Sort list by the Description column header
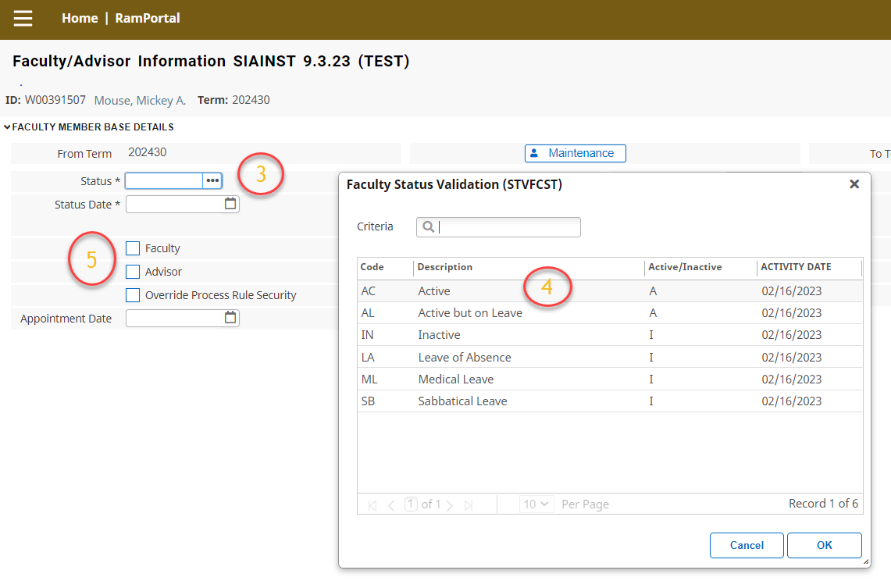 coord(445,267)
